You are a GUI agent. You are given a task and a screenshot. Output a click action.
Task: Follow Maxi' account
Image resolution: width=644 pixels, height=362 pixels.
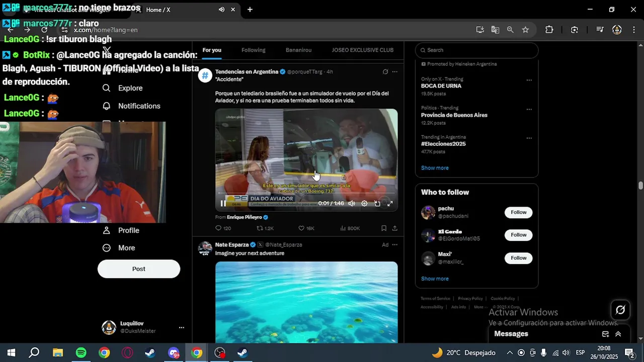coord(519,258)
